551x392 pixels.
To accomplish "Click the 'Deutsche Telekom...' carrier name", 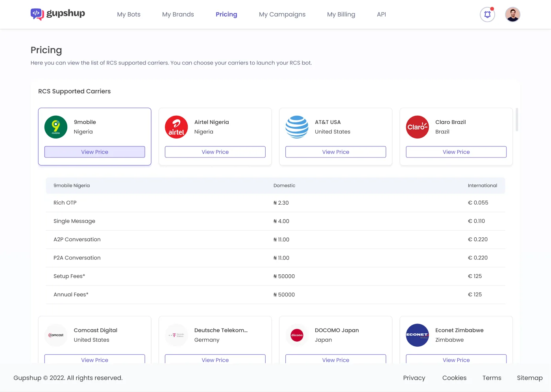I will pyautogui.click(x=221, y=330).
